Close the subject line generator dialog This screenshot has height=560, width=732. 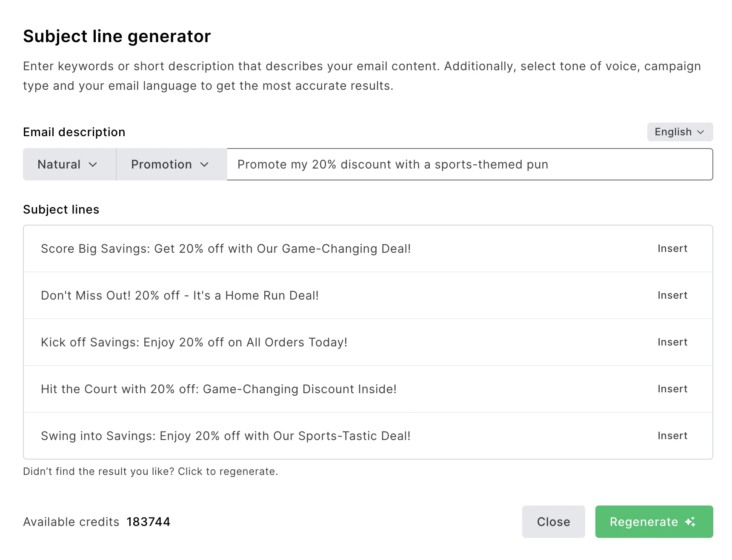pos(553,522)
